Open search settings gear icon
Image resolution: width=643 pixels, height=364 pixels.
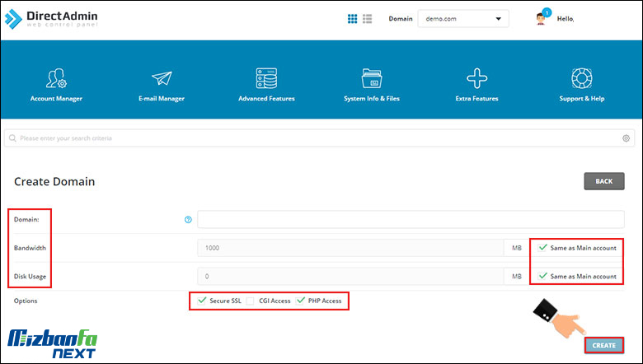[626, 138]
